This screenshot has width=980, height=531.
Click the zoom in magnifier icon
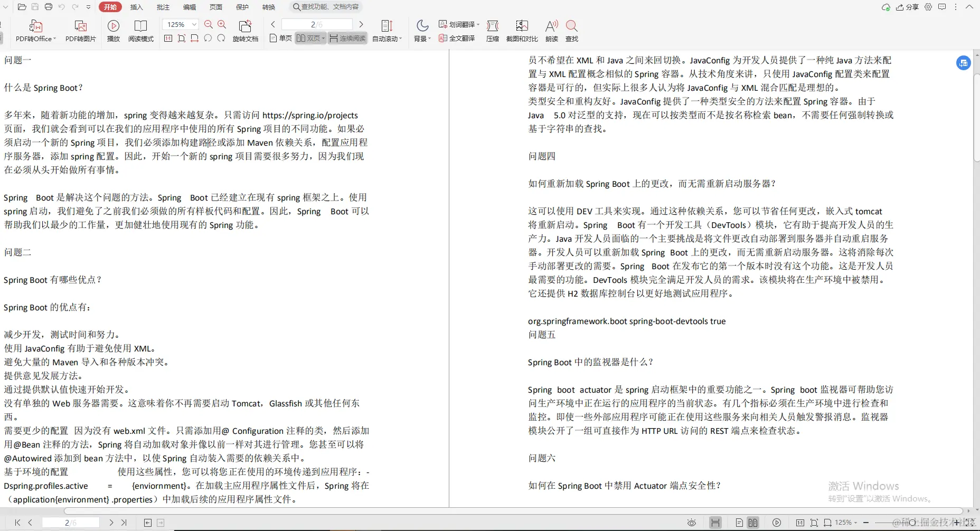pyautogui.click(x=222, y=24)
